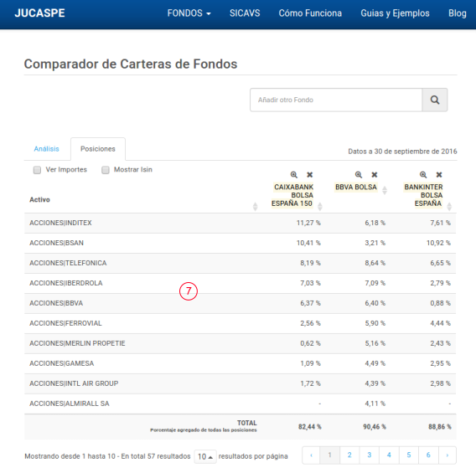Sort by CAIXABANK BOLSA ESPAÑA 150 arrows
476x473 pixels.
[x=319, y=207]
